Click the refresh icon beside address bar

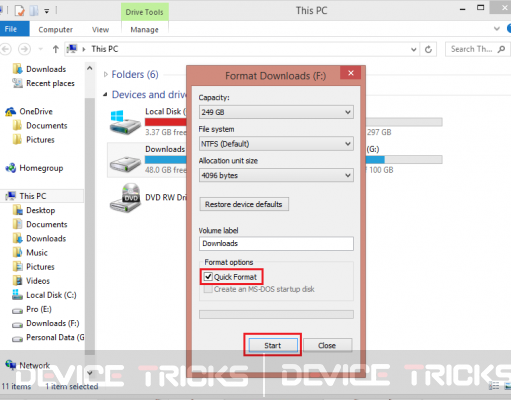[428, 49]
